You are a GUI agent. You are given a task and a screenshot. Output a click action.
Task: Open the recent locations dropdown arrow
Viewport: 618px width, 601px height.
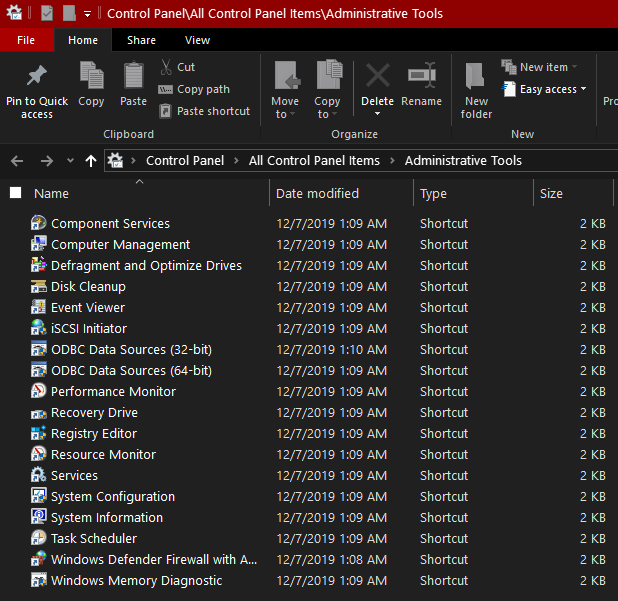tap(70, 160)
